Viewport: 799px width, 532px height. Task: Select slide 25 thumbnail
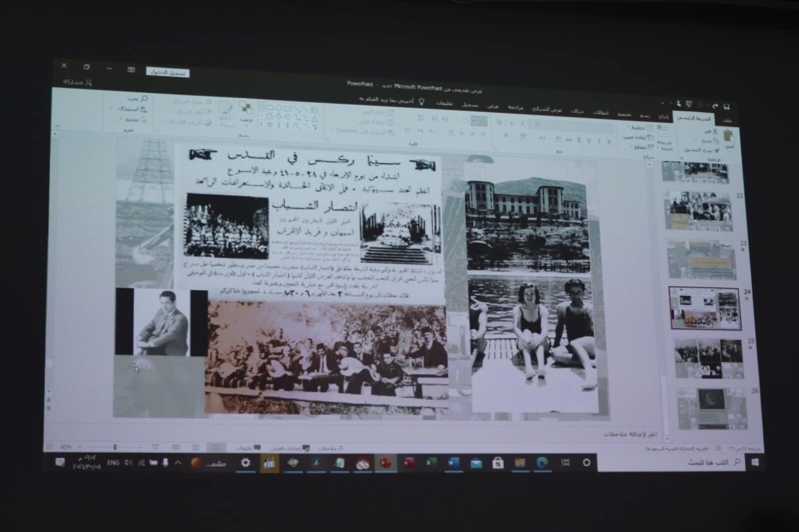708,358
